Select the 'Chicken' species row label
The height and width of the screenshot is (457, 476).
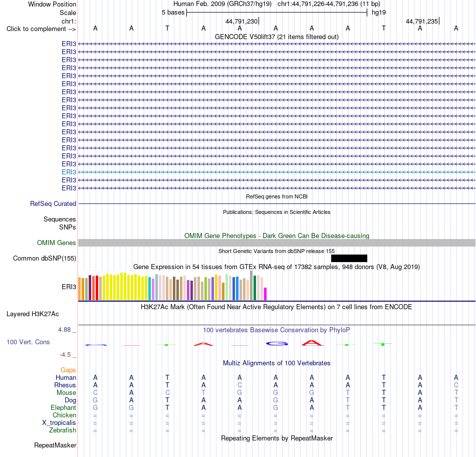tap(64, 415)
